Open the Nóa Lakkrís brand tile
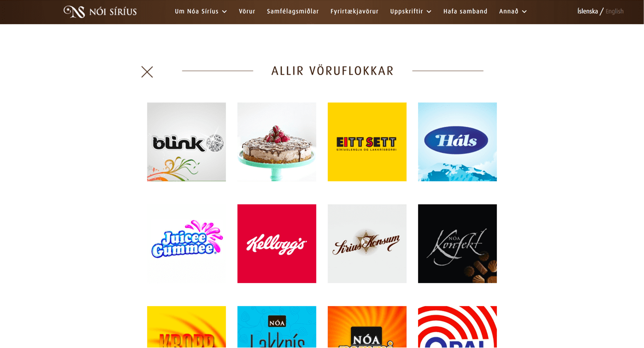This screenshot has height=348, width=644. pyautogui.click(x=276, y=327)
